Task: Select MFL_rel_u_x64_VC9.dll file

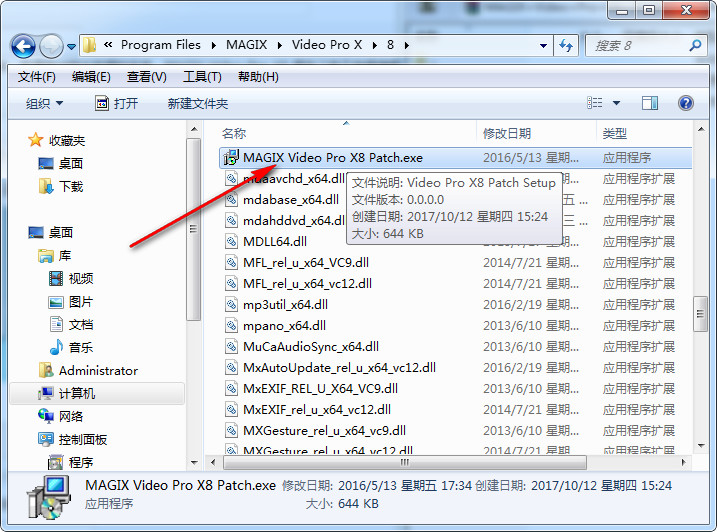Action: pos(306,263)
